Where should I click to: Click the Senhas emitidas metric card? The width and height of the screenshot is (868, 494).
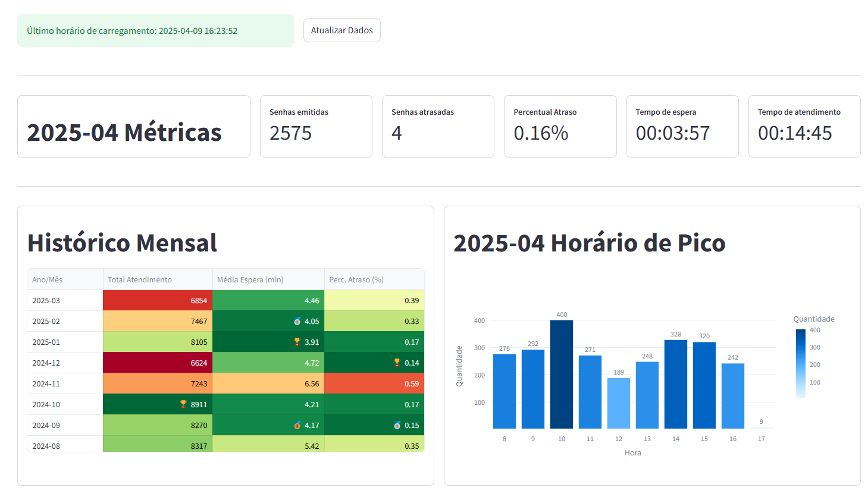[316, 126]
